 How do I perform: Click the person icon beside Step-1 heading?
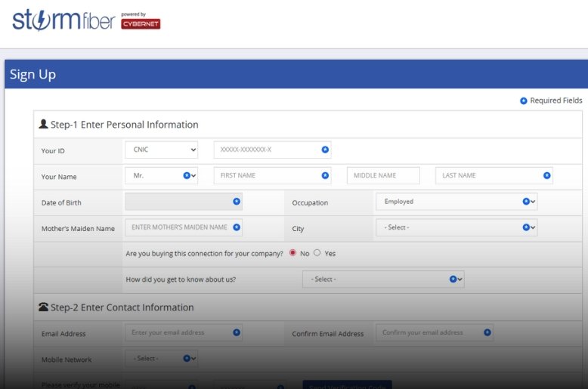pyautogui.click(x=43, y=124)
